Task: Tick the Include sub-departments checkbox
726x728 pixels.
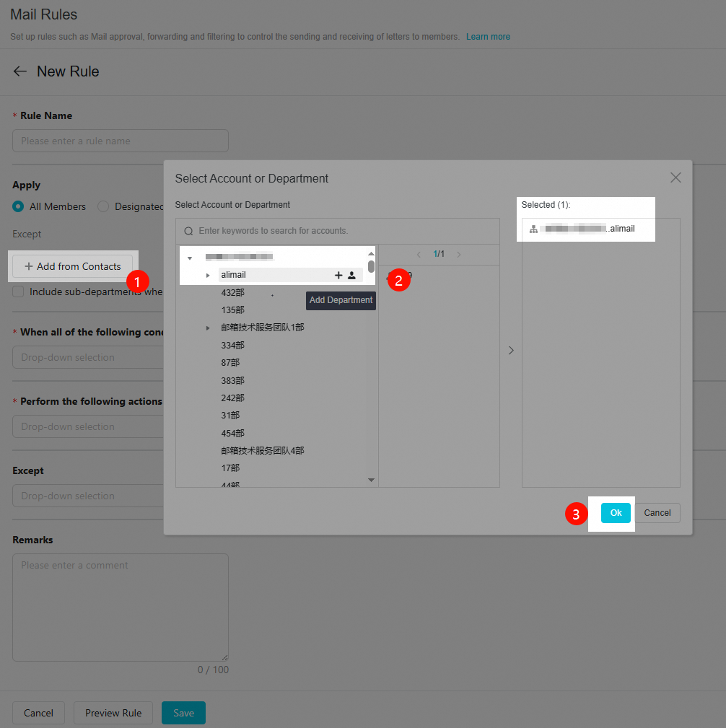Action: [18, 291]
